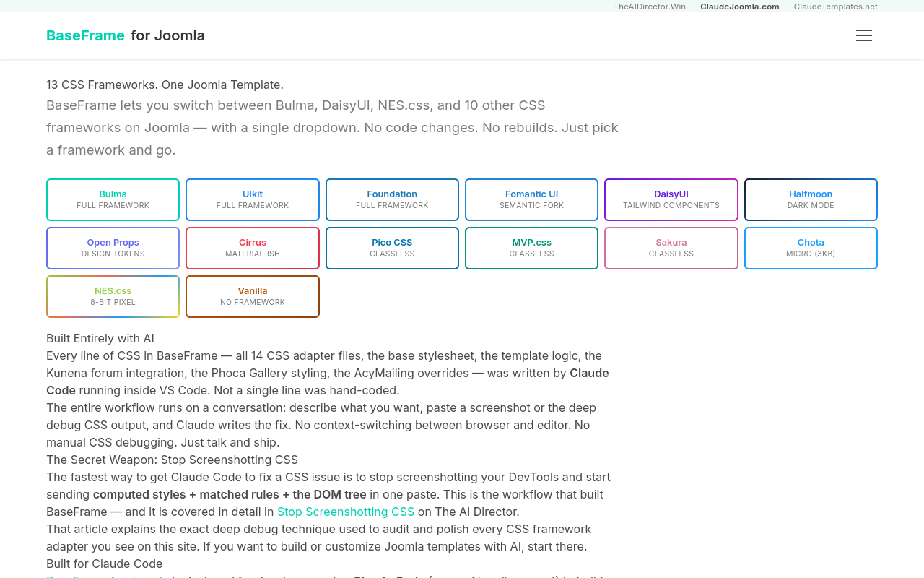The width and height of the screenshot is (924, 578).
Task: Select the Vanilla no framework option
Action: point(253,296)
